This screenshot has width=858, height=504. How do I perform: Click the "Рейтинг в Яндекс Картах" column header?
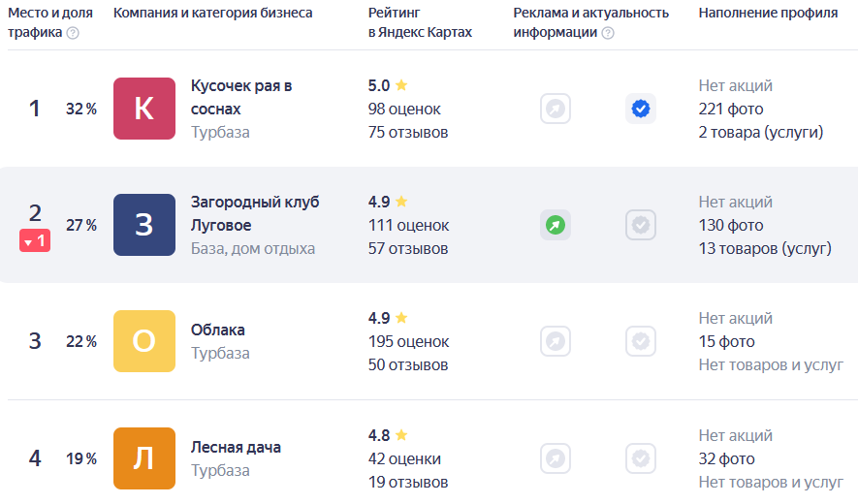(420, 22)
